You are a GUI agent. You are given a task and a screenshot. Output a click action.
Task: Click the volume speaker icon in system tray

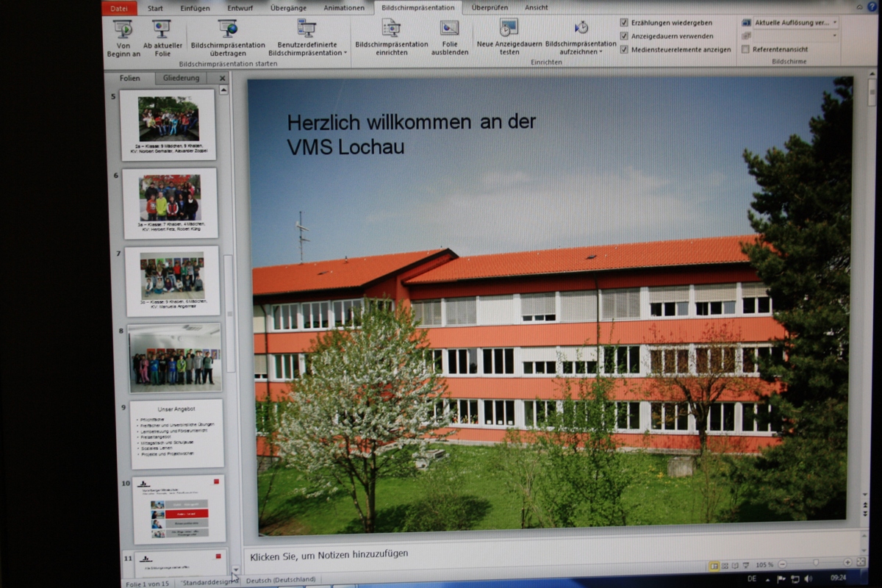pyautogui.click(x=808, y=579)
